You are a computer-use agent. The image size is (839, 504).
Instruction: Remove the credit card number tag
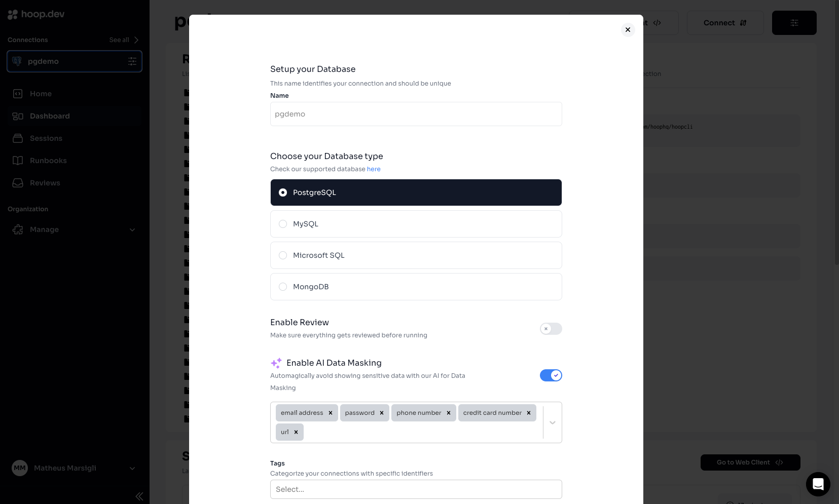[529, 413]
